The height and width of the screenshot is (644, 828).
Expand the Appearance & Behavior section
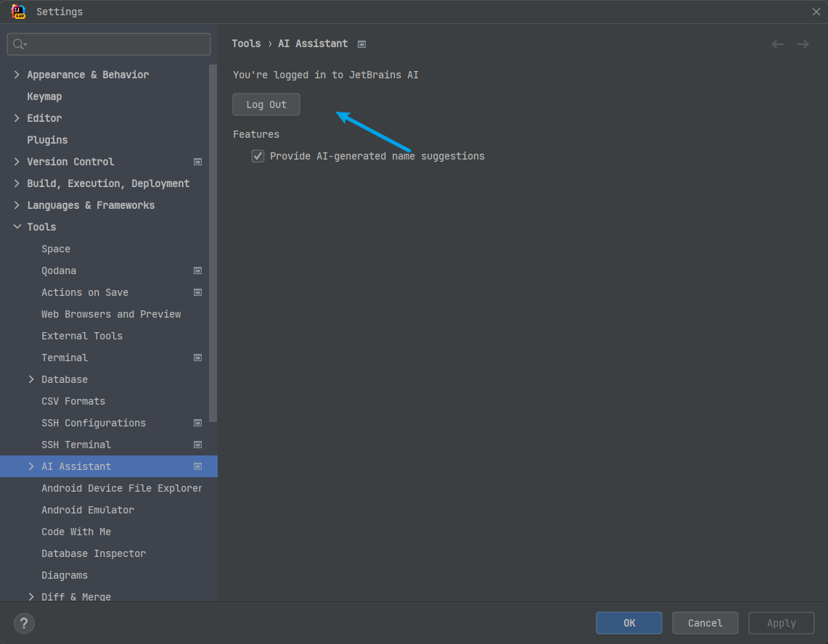click(17, 75)
